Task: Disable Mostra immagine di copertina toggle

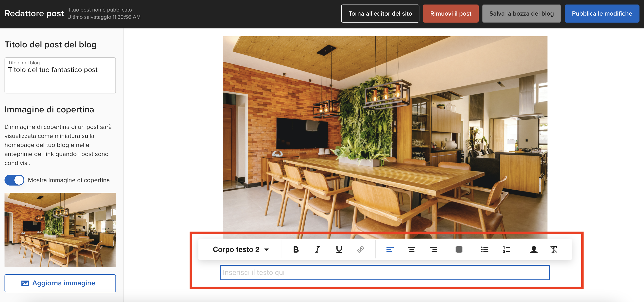Action: [x=14, y=180]
